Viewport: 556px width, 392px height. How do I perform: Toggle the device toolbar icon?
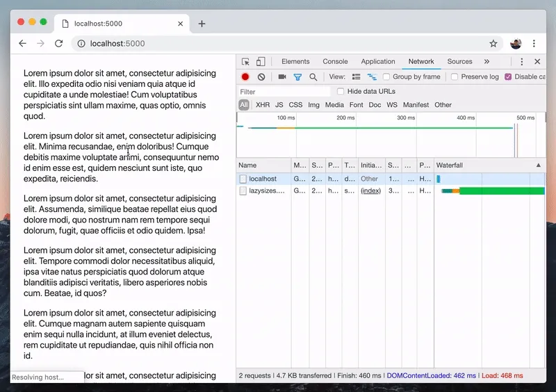click(261, 62)
